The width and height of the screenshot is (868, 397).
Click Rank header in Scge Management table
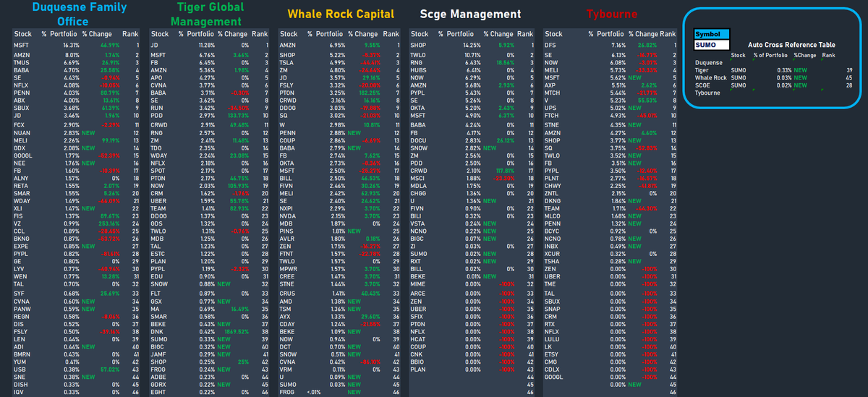click(524, 34)
